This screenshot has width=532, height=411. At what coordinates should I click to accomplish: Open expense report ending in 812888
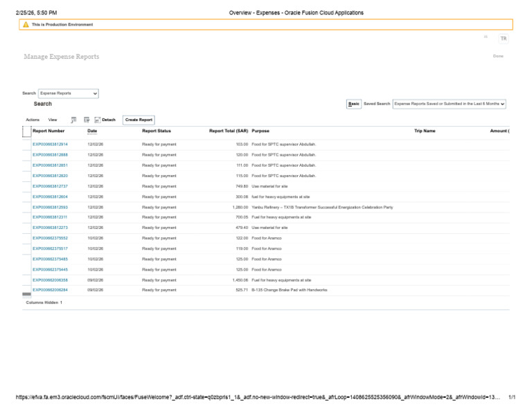tap(50, 155)
